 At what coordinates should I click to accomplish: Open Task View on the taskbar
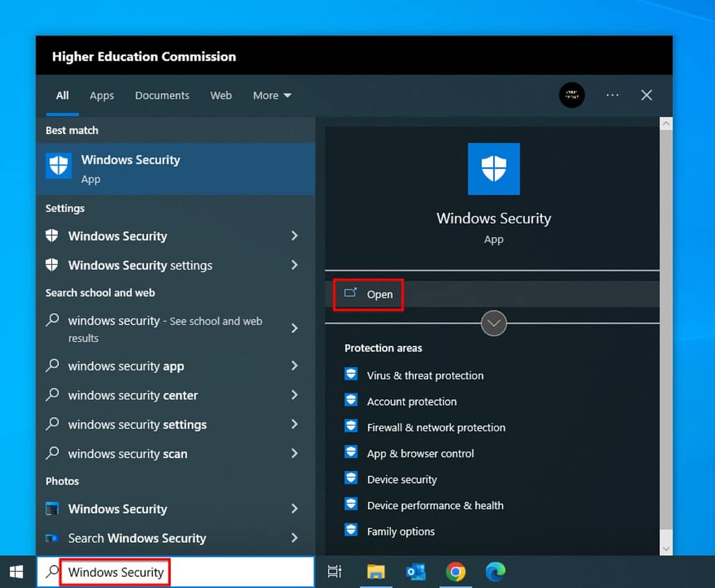tap(334, 571)
